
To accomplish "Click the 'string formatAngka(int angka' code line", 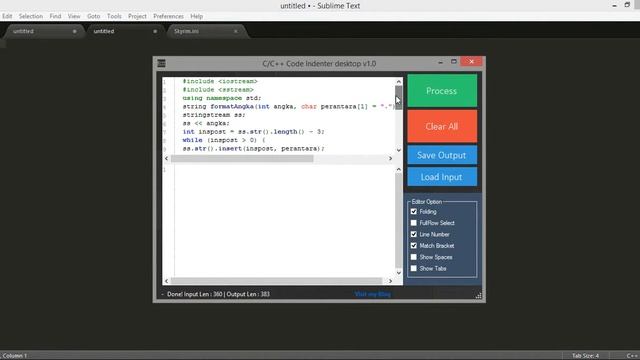I will pyautogui.click(x=289, y=107).
